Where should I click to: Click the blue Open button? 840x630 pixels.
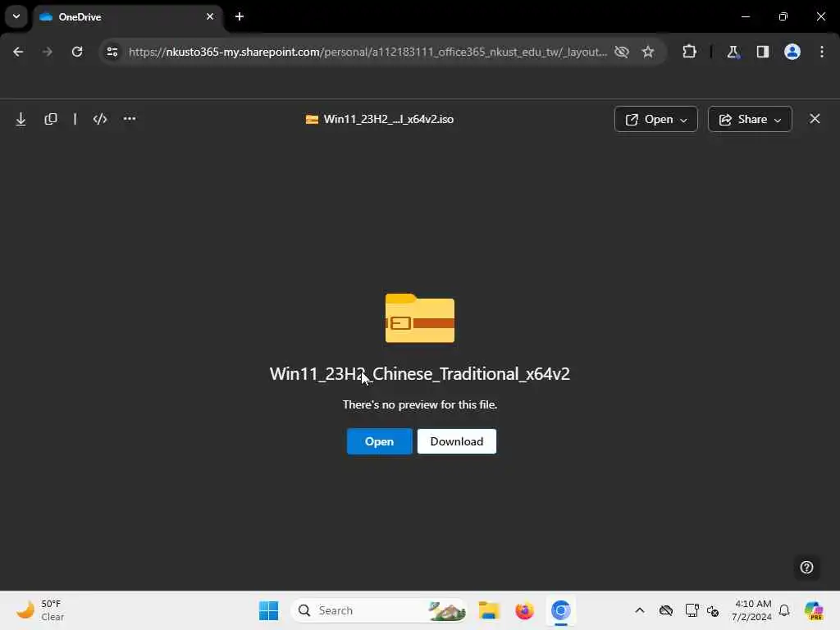pyautogui.click(x=379, y=441)
